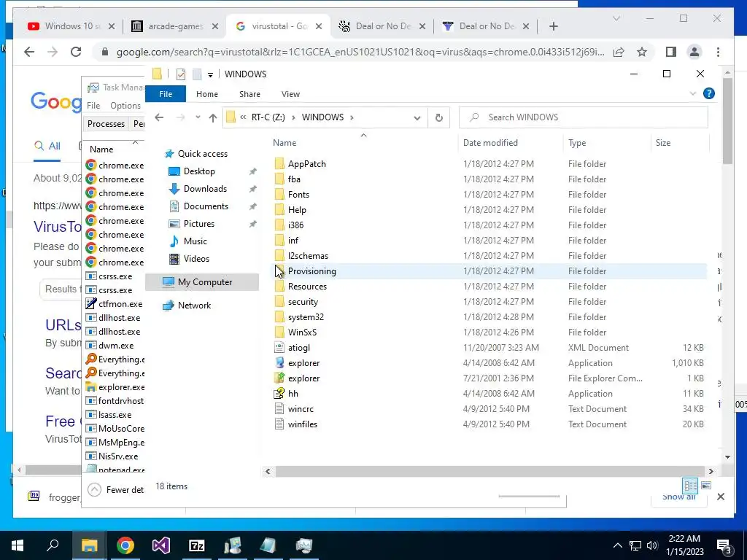Viewport: 747px width, 560px height.
Task: Select the Fonts folder
Action: coord(298,194)
